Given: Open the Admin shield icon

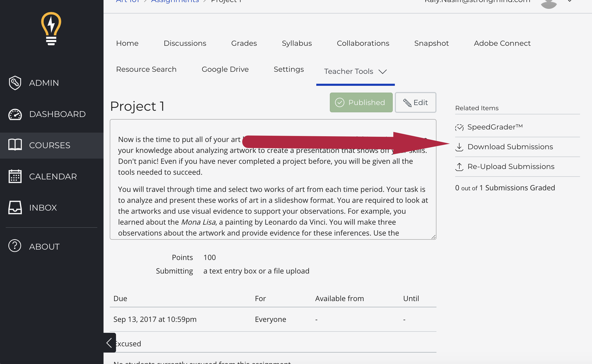Looking at the screenshot, I should (x=15, y=83).
